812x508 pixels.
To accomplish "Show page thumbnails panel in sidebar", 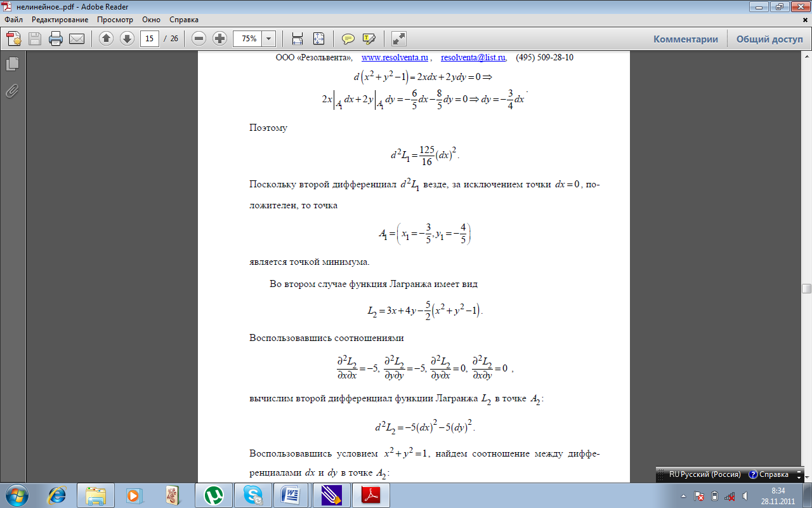I will coord(12,63).
